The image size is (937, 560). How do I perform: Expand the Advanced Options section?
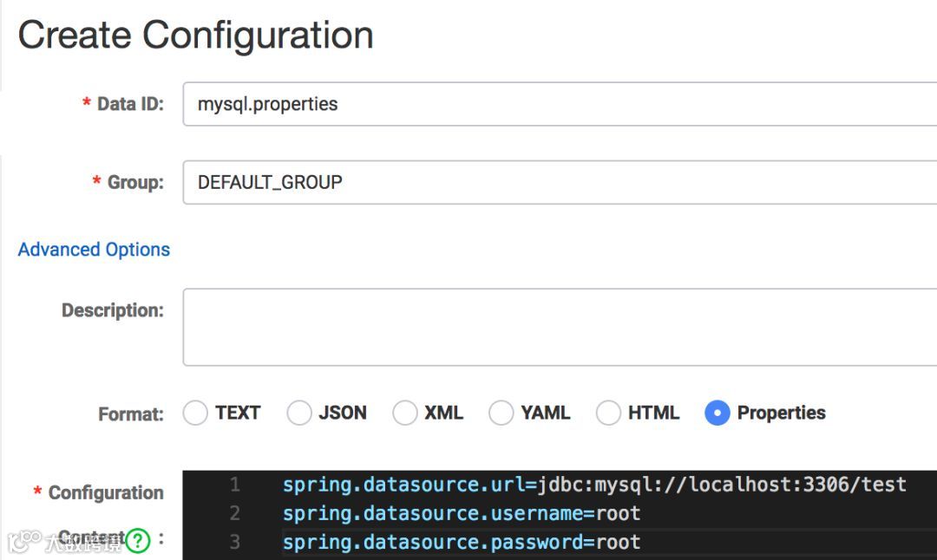(x=94, y=250)
